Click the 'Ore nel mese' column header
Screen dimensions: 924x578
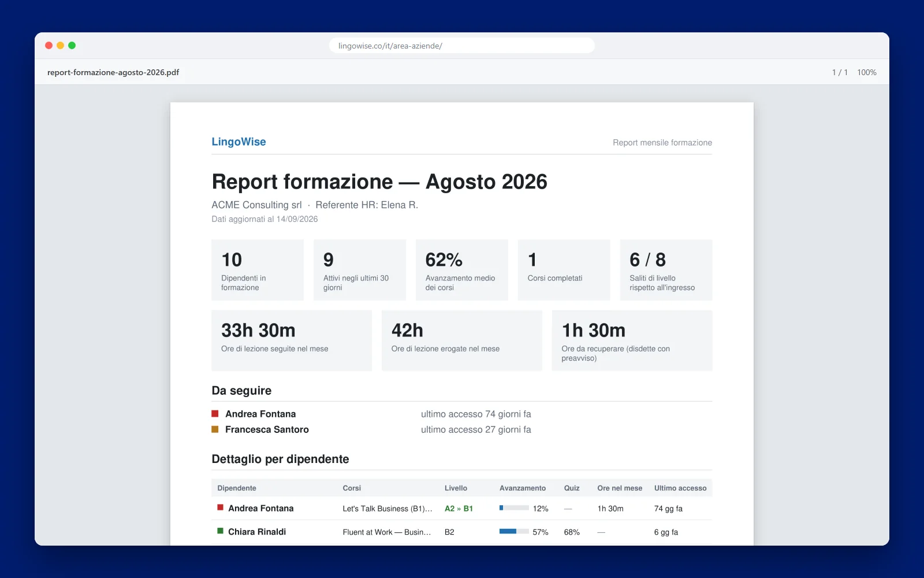pos(620,488)
